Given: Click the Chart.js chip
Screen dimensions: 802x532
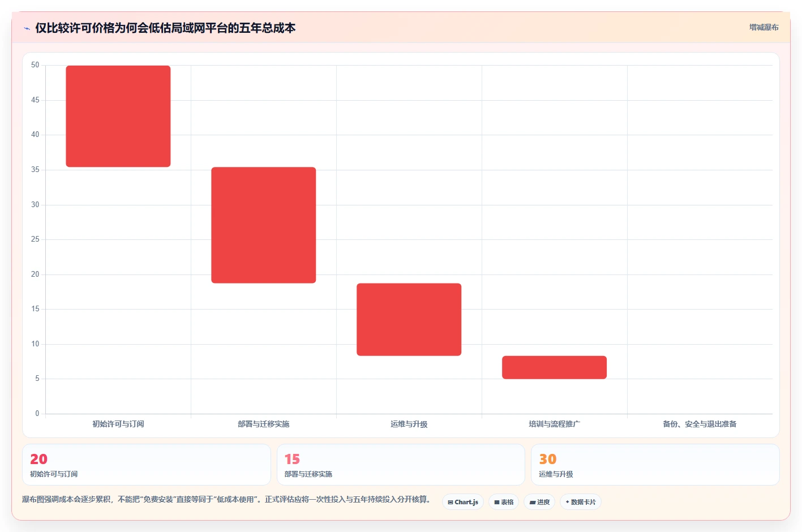Looking at the screenshot, I should 463,502.
